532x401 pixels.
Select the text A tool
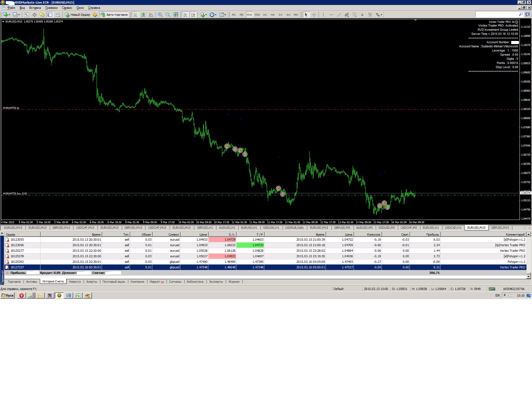362,15
